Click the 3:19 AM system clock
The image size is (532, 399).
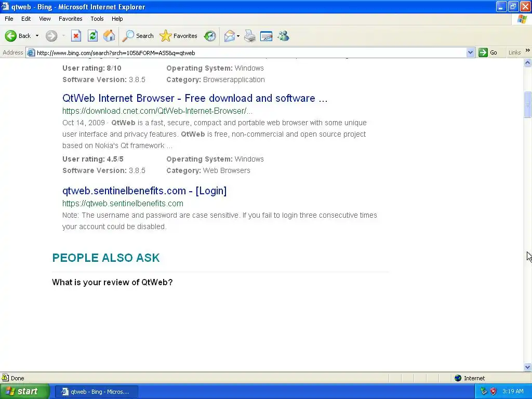(x=513, y=392)
